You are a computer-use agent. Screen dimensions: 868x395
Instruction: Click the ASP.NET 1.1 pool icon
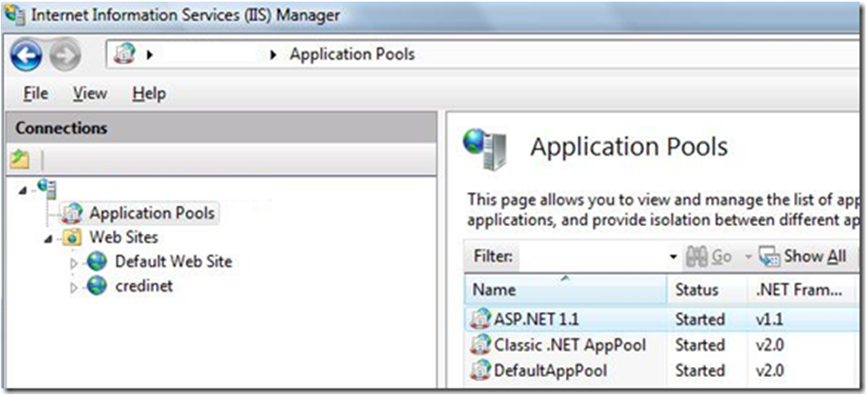[480, 319]
